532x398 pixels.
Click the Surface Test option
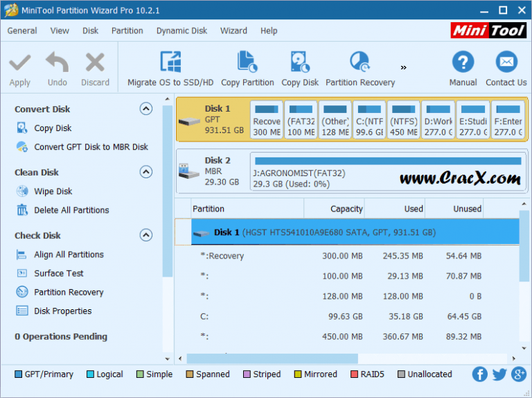pyautogui.click(x=59, y=273)
